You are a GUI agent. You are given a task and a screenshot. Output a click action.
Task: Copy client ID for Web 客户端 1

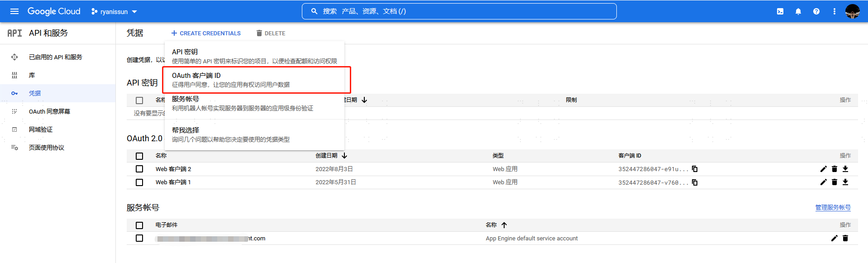(695, 182)
